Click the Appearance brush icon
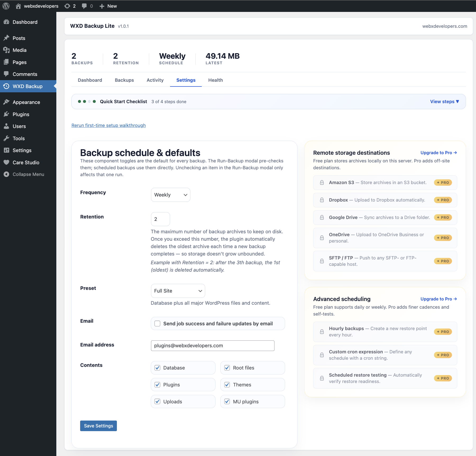 7,102
